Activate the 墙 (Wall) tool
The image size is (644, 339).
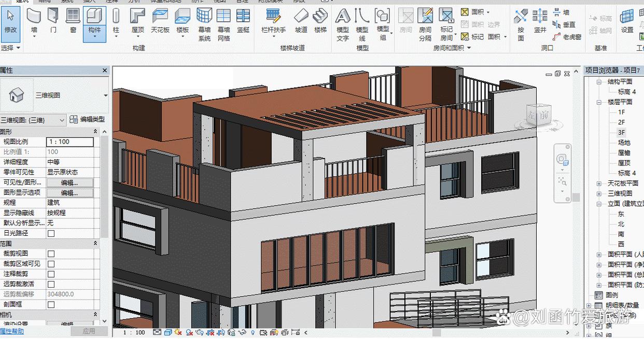coord(34,23)
